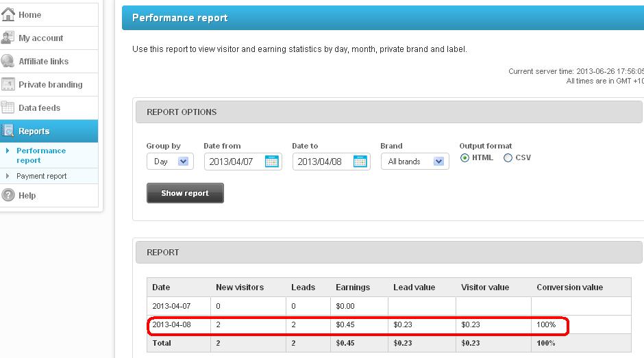Click the Home house icon
Image resolution: width=644 pixels, height=358 pixels.
[8, 14]
